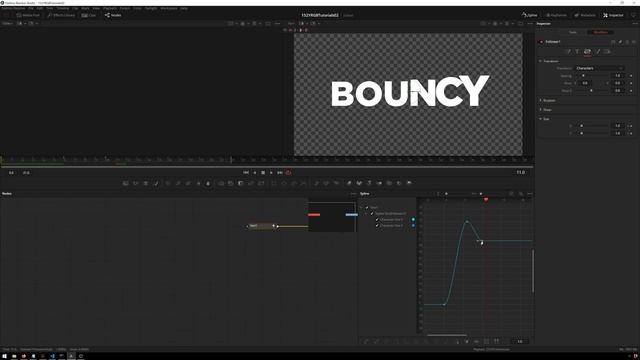Click the play forward button

coord(271,173)
